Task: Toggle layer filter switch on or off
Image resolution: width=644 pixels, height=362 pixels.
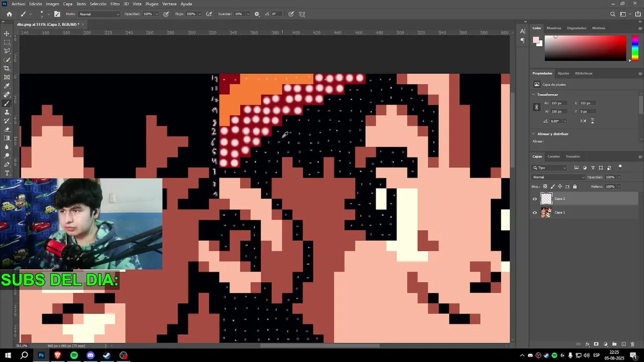Action: (620, 167)
